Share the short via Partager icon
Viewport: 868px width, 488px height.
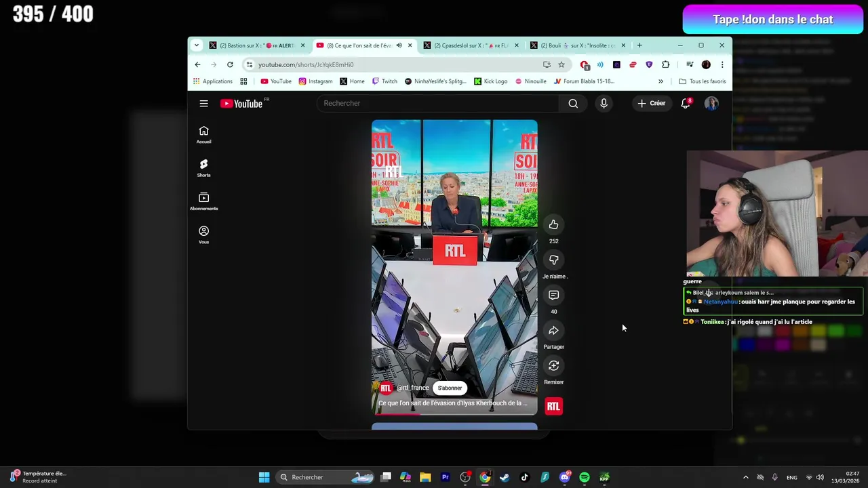point(553,330)
